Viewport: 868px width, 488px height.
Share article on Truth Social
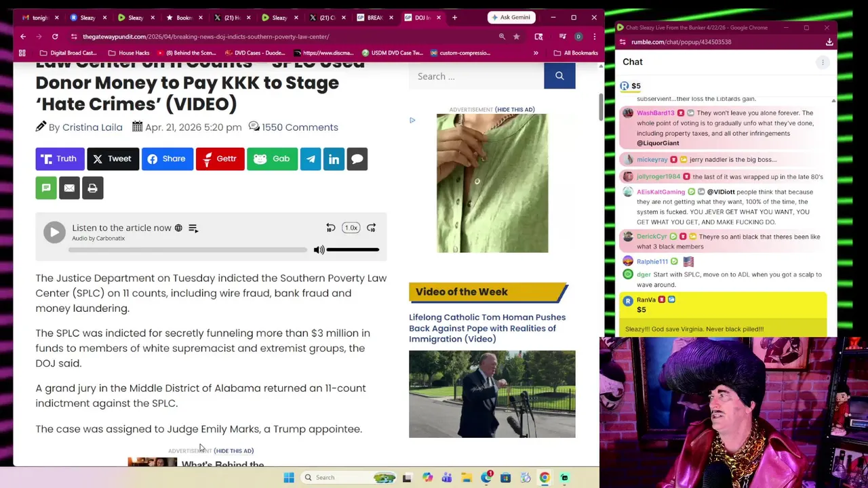(60, 159)
